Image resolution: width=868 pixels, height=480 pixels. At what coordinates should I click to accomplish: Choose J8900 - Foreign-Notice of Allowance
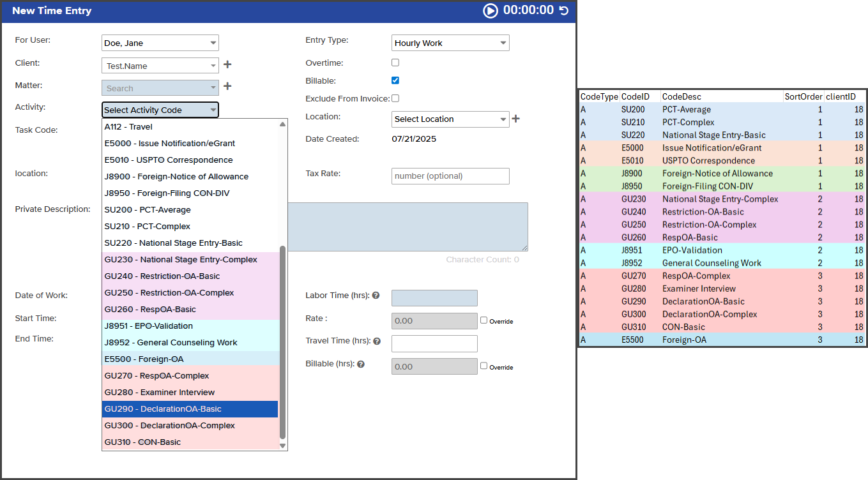[x=190, y=177]
